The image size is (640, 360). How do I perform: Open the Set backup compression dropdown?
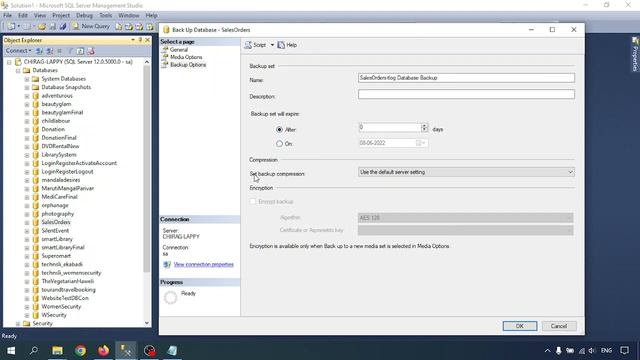pos(466,172)
